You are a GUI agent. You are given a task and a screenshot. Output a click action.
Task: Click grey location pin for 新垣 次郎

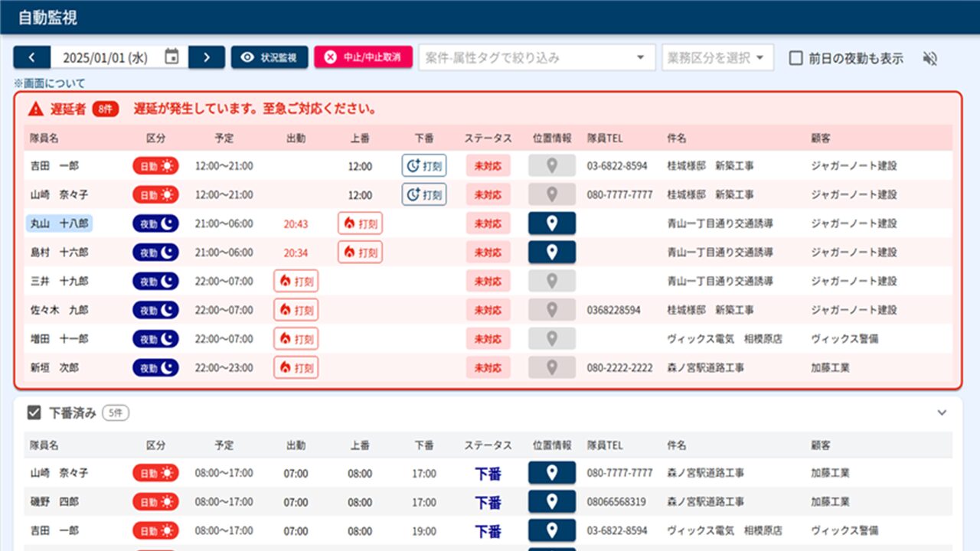(x=552, y=367)
